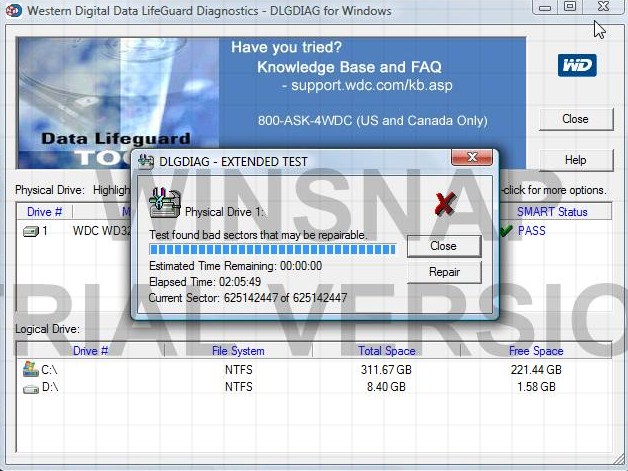This screenshot has height=471, width=628.
Task: Click the WD logo icon
Action: 577,65
